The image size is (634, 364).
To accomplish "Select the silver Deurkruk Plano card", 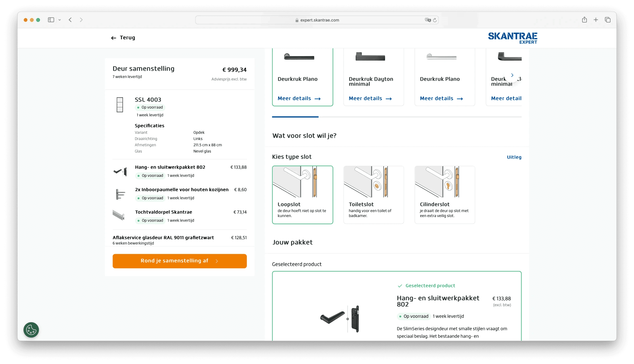I will click(x=444, y=76).
